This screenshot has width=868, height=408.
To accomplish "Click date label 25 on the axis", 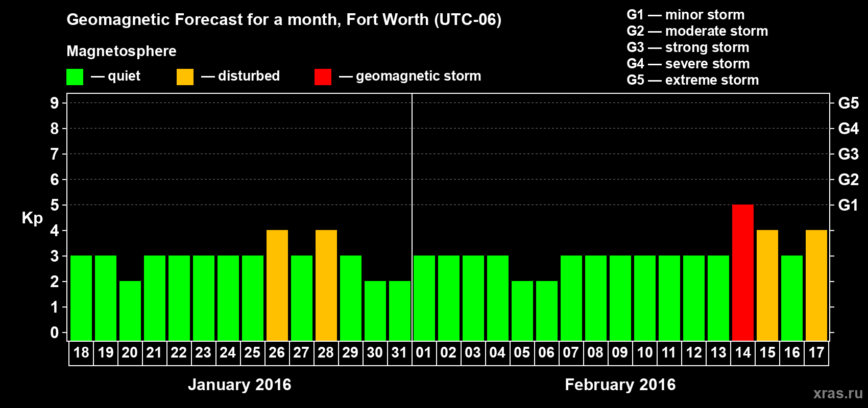I will 252,353.
